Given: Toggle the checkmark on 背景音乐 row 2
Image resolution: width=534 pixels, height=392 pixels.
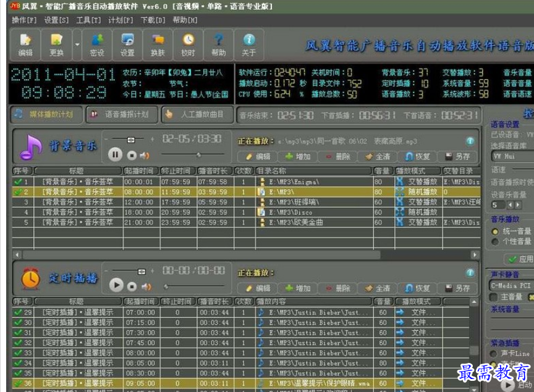Looking at the screenshot, I should [18, 192].
